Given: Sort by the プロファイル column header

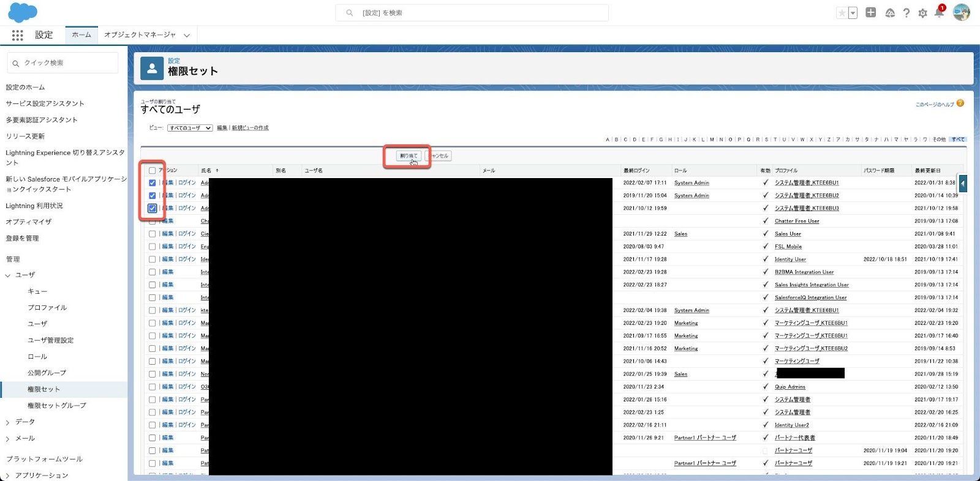Looking at the screenshot, I should tap(786, 171).
